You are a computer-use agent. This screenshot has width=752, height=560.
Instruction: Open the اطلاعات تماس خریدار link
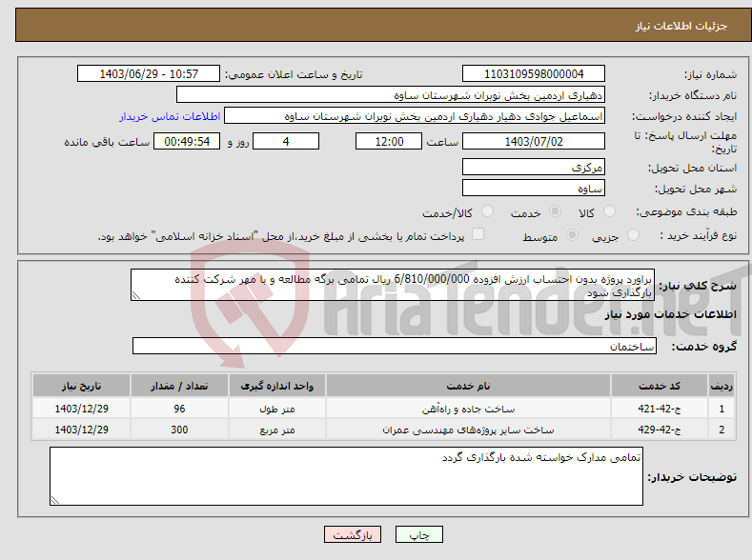[x=170, y=116]
